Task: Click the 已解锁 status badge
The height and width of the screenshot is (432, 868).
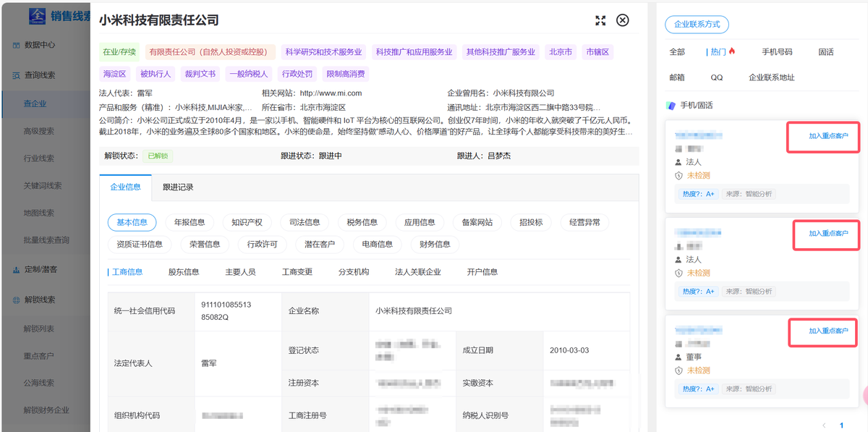Action: tap(157, 156)
